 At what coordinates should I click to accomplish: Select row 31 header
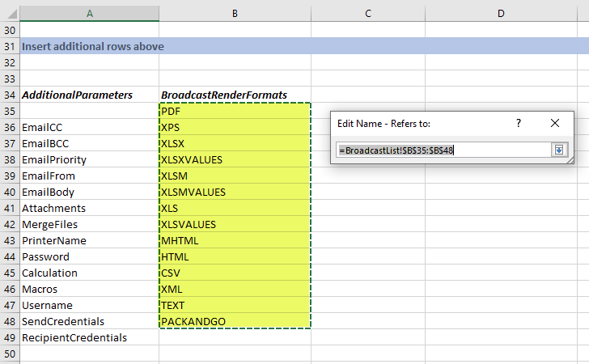10,46
